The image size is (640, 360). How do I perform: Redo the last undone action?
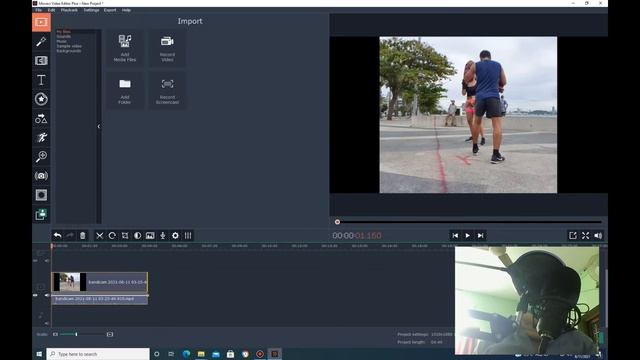[x=70, y=236]
